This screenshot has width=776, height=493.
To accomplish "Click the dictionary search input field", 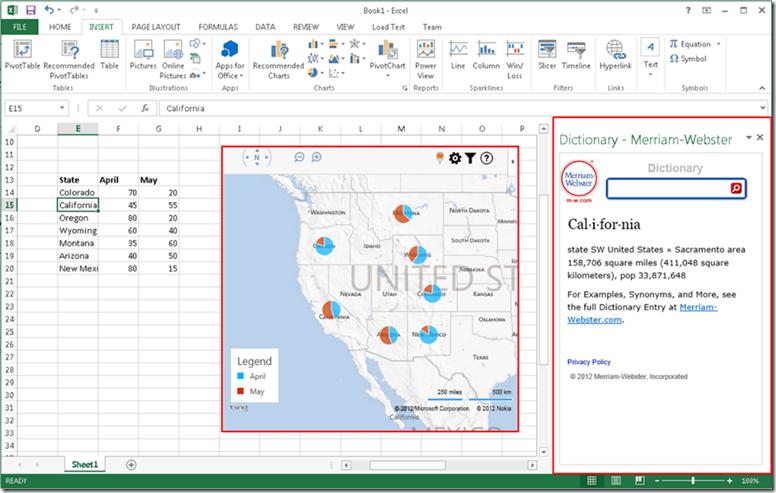I will (669, 188).
